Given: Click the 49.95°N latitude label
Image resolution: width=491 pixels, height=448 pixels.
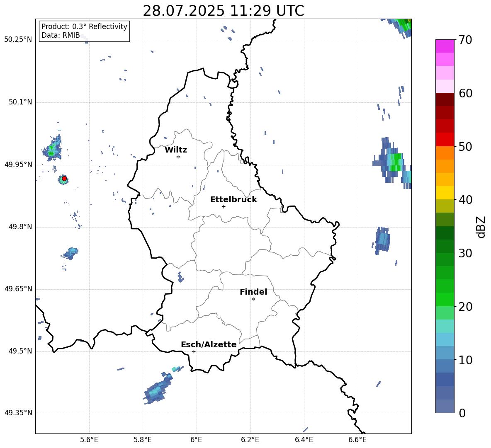Looking at the screenshot, I should [18, 164].
